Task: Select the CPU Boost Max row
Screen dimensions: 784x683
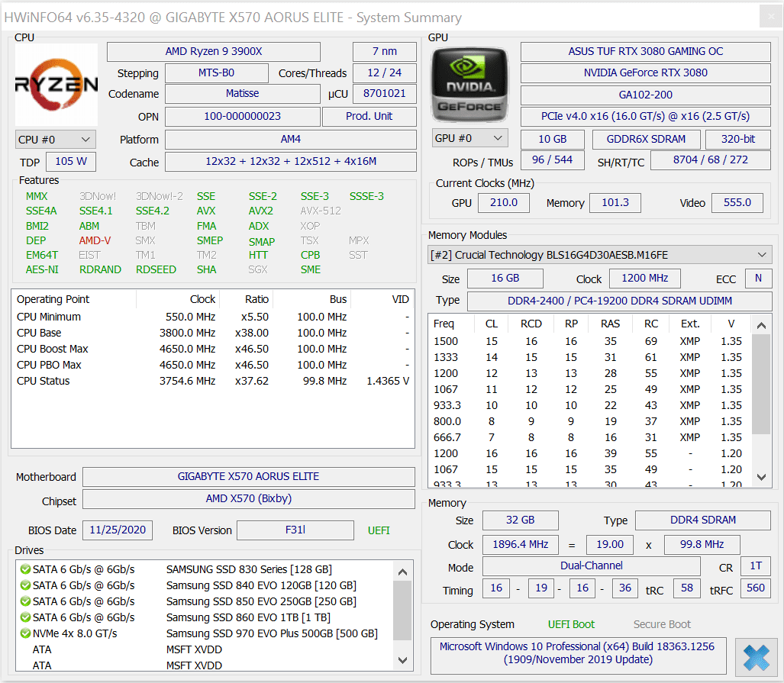Action: pos(213,349)
